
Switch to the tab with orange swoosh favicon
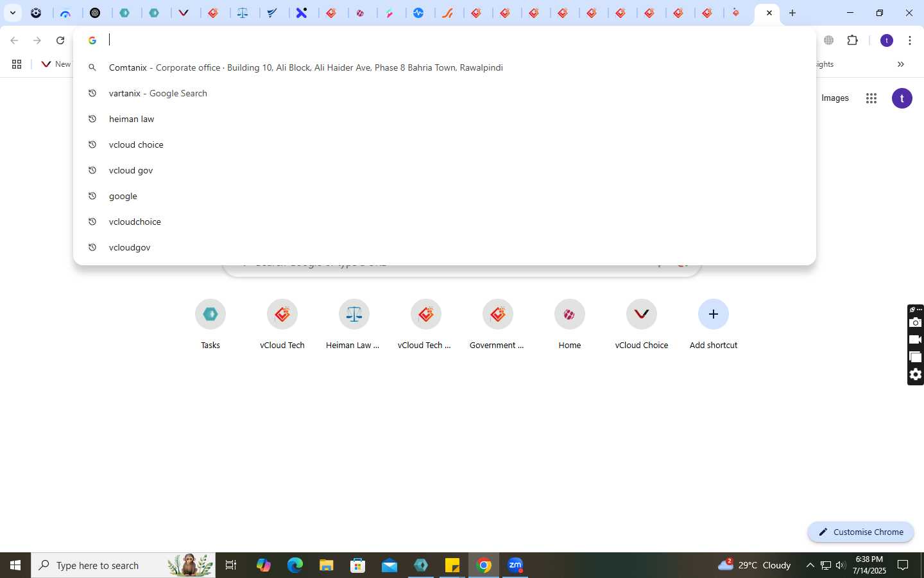click(447, 13)
